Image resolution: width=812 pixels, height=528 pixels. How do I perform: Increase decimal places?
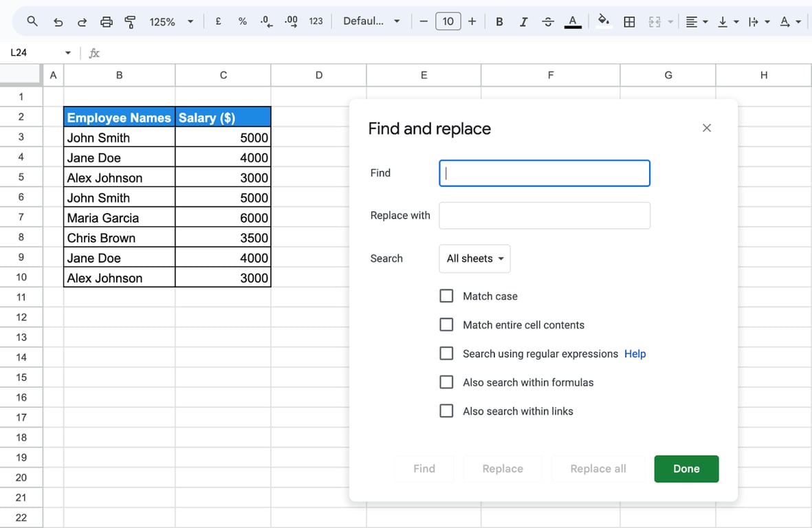291,21
